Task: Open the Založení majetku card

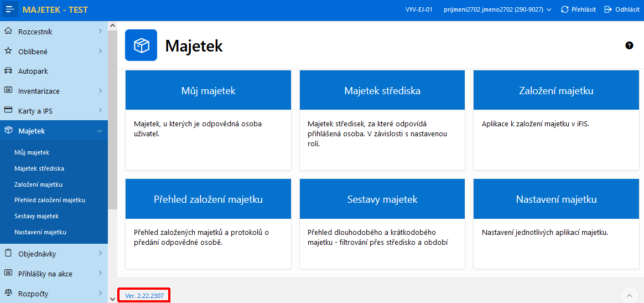Action: pos(556,120)
